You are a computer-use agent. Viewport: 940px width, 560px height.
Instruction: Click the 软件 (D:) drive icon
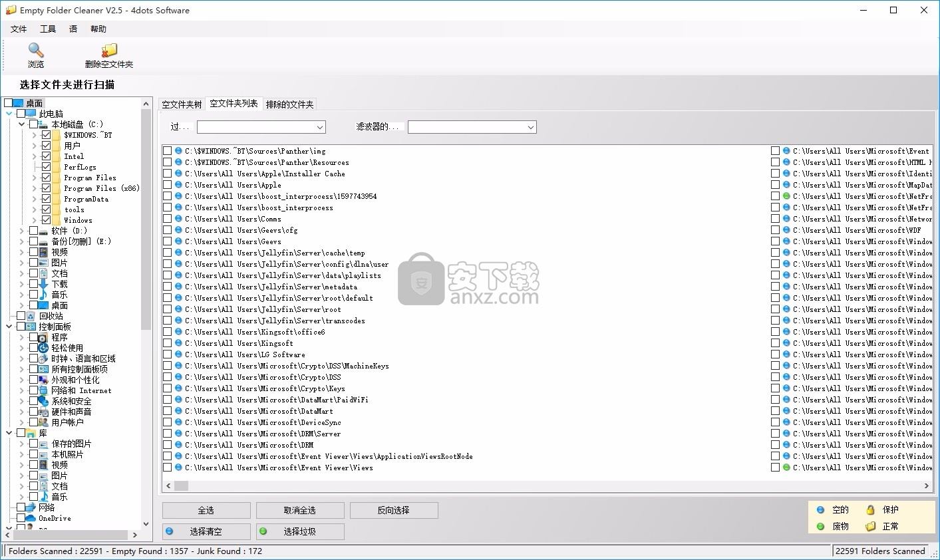point(43,231)
